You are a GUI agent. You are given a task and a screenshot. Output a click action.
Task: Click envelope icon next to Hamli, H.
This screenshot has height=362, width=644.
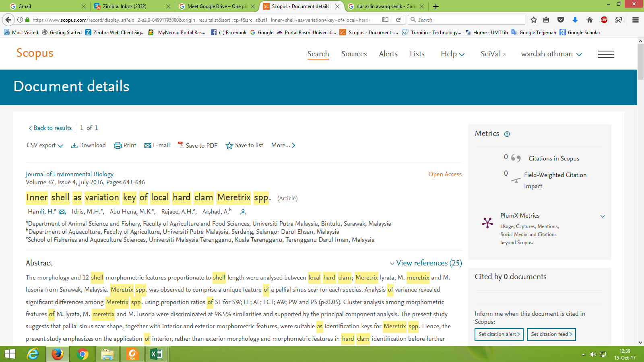click(x=62, y=212)
